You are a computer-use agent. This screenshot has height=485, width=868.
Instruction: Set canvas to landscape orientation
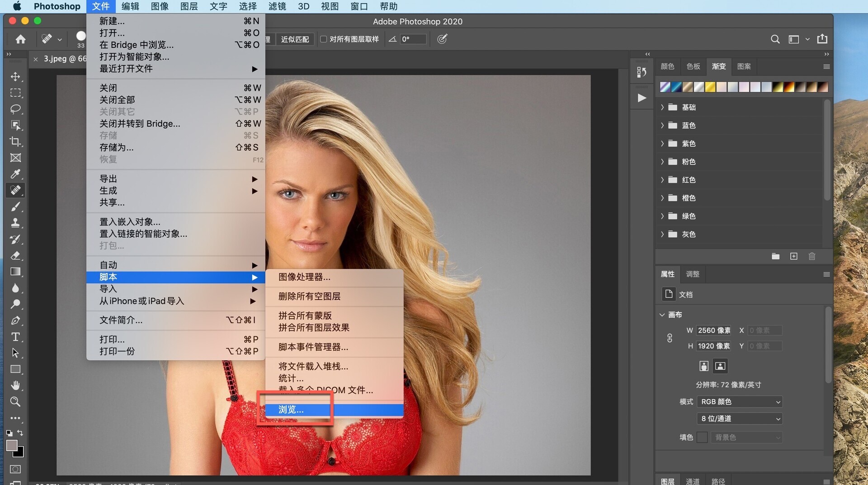pos(720,366)
